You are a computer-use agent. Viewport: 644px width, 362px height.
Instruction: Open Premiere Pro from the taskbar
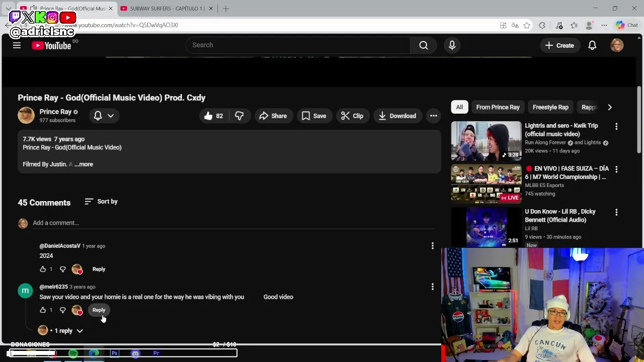(x=156, y=353)
